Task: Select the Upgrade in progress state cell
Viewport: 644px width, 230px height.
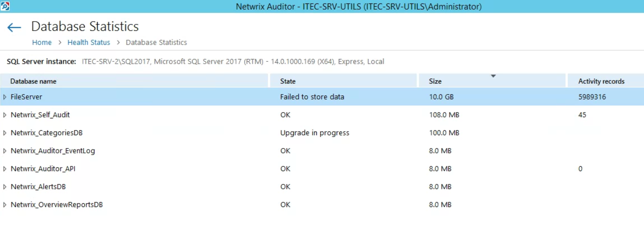Action: pyautogui.click(x=315, y=133)
